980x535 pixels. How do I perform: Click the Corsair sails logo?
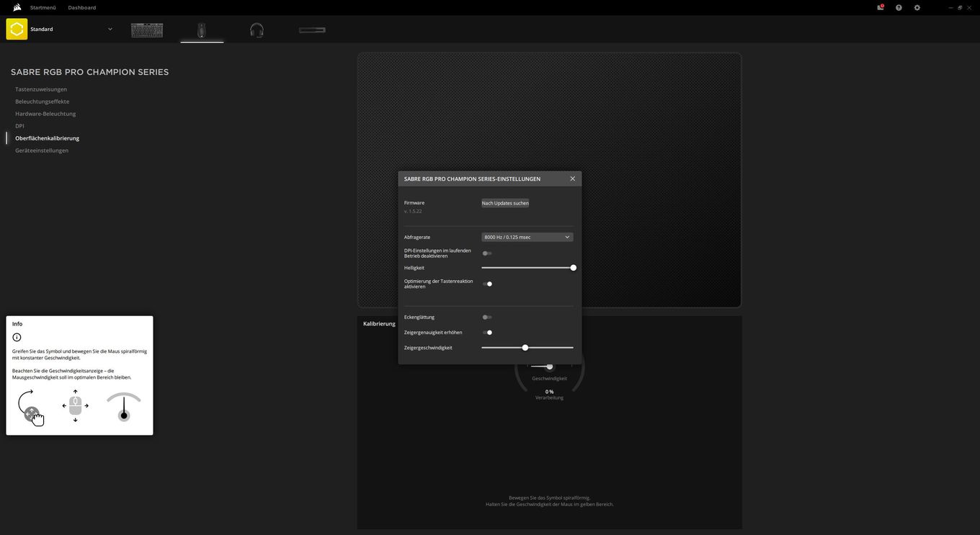pyautogui.click(x=17, y=7)
